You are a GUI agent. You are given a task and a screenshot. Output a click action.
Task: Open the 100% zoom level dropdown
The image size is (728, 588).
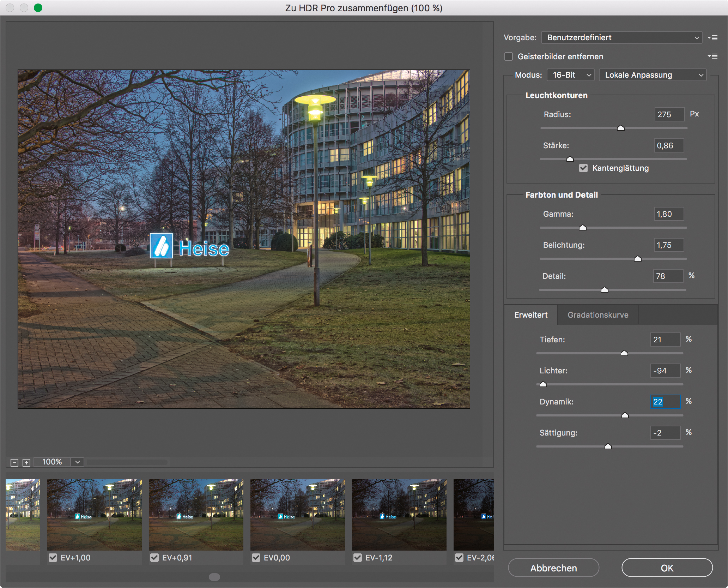click(x=77, y=462)
